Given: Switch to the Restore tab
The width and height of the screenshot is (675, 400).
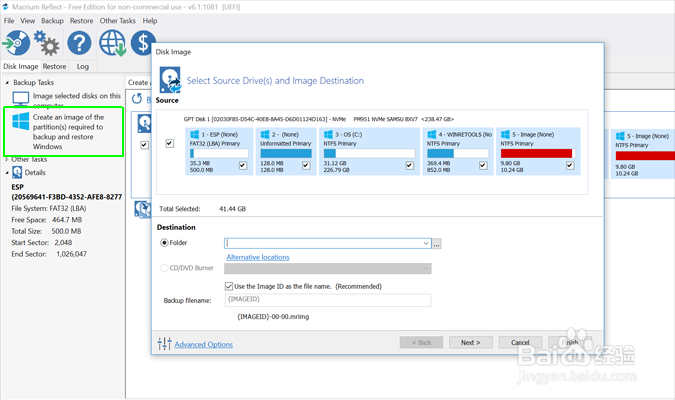Looking at the screenshot, I should (55, 66).
